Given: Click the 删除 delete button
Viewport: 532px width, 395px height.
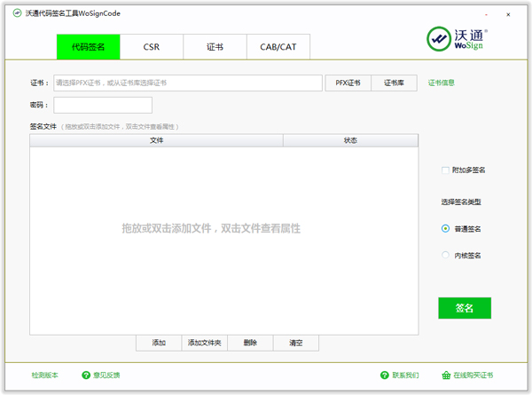Looking at the screenshot, I should click(250, 343).
